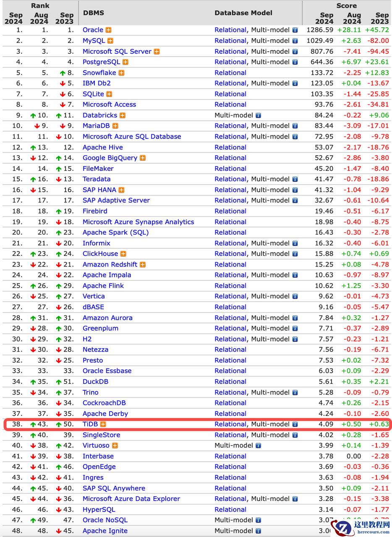This screenshot has width=392, height=537.
Task: Open the Microsoft SQL Server link
Action: 117,52
